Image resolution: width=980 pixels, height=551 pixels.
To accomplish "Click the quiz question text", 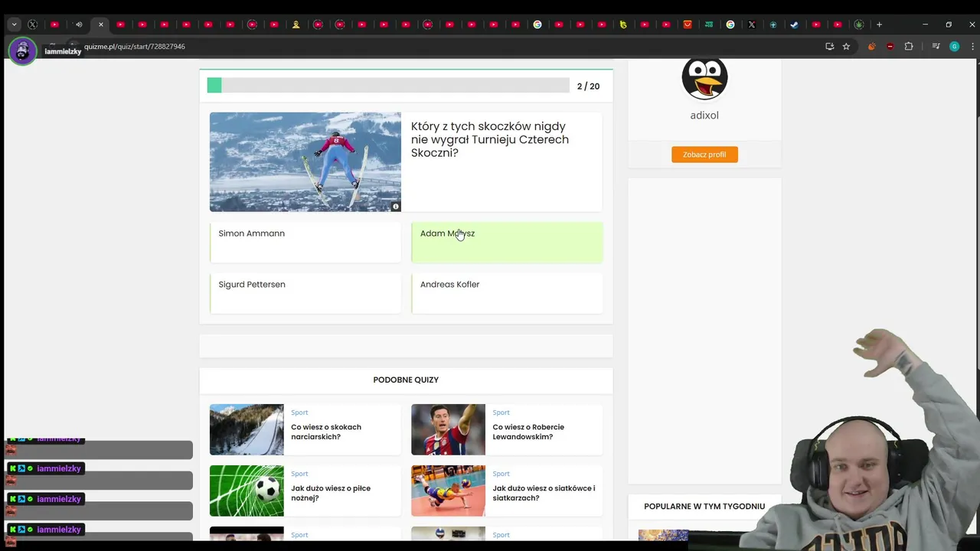I will click(x=490, y=139).
